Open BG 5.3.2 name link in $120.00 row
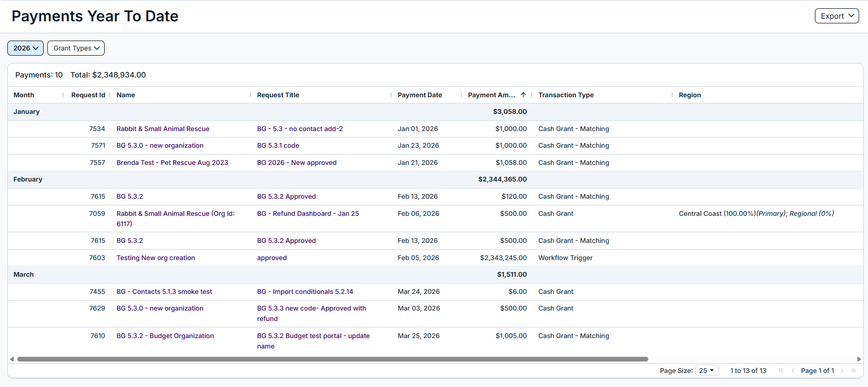 (130, 196)
